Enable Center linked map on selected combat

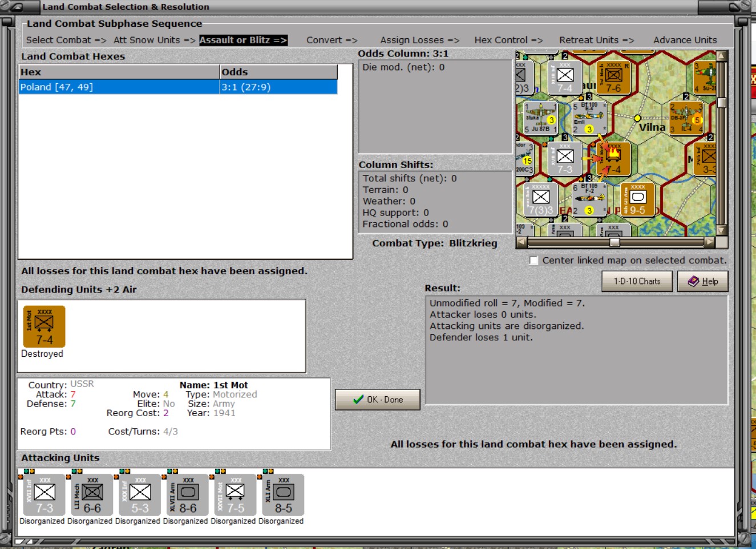coord(533,261)
